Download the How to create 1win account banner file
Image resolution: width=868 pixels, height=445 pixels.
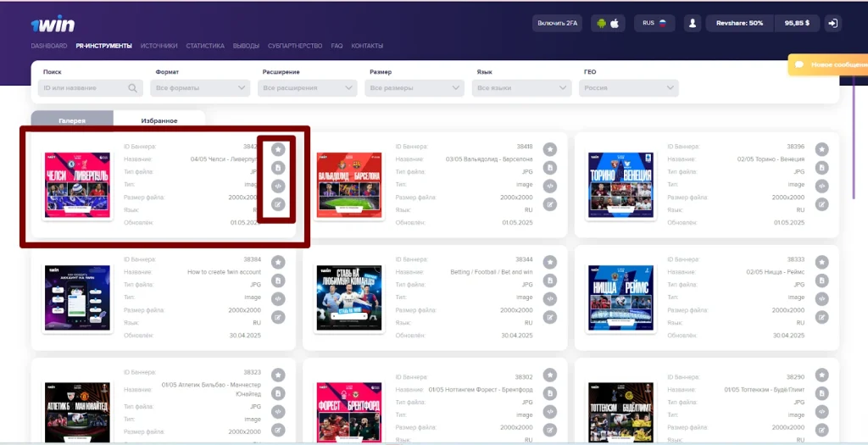coord(278,281)
